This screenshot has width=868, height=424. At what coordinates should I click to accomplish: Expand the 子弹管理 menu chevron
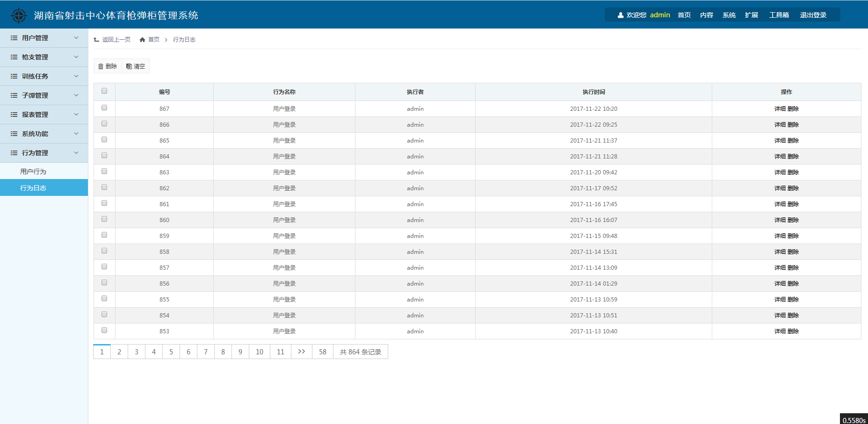click(76, 95)
